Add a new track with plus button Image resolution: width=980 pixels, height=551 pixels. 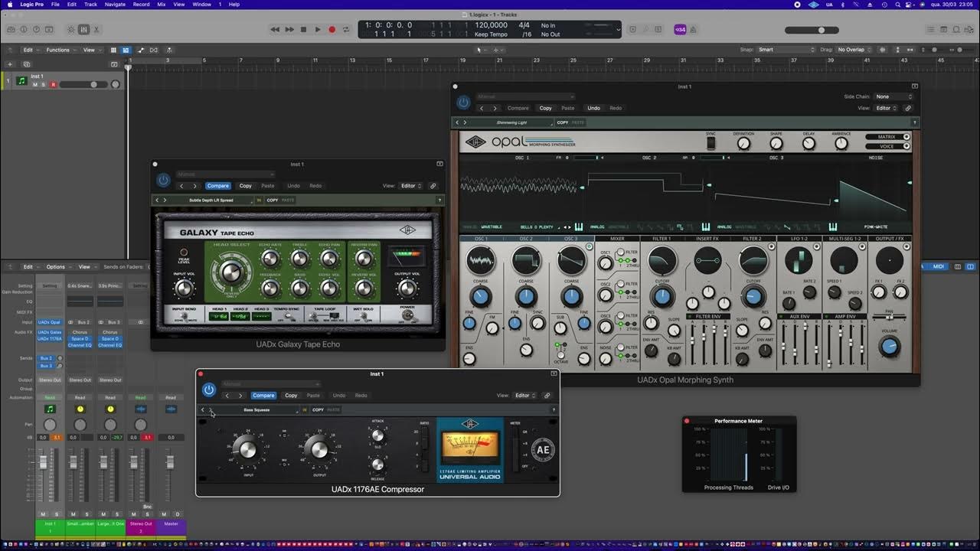tap(10, 64)
